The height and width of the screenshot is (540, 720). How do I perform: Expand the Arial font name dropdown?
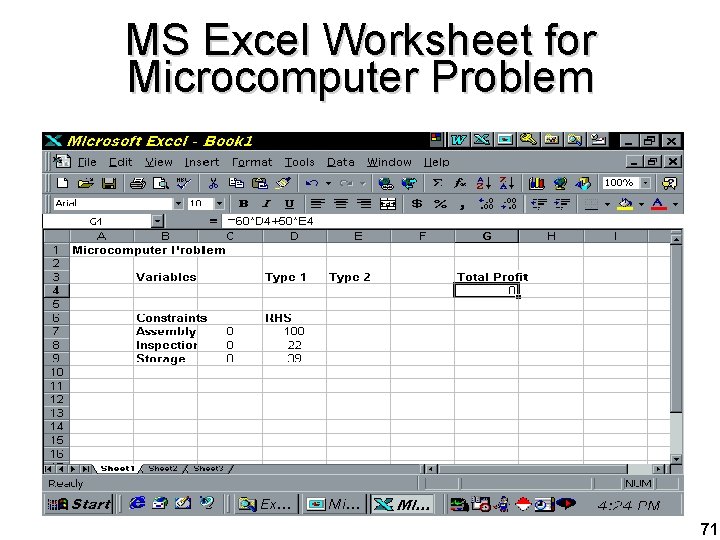pyautogui.click(x=178, y=203)
